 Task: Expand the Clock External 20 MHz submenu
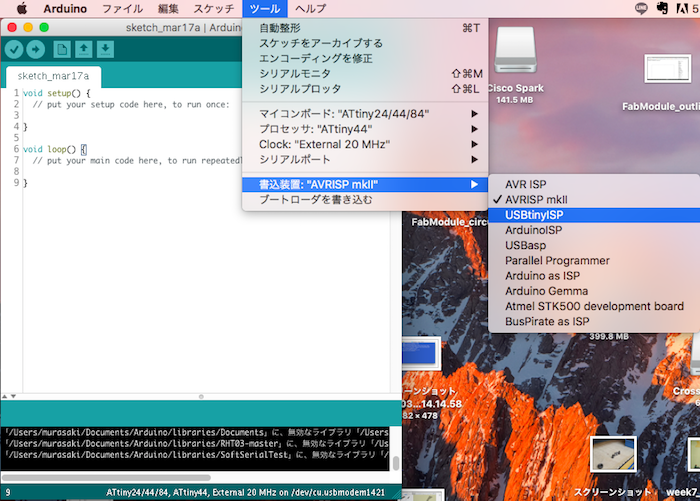pyautogui.click(x=365, y=144)
